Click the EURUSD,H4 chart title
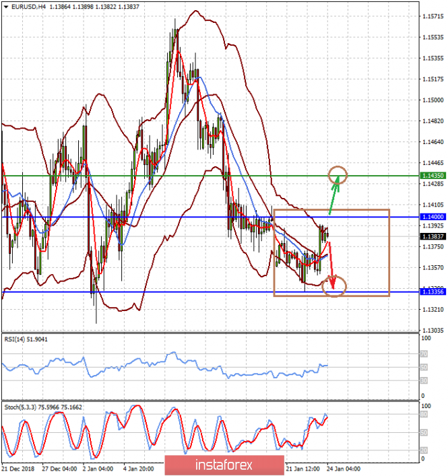This screenshot has height=476, width=448. [x=26, y=7]
